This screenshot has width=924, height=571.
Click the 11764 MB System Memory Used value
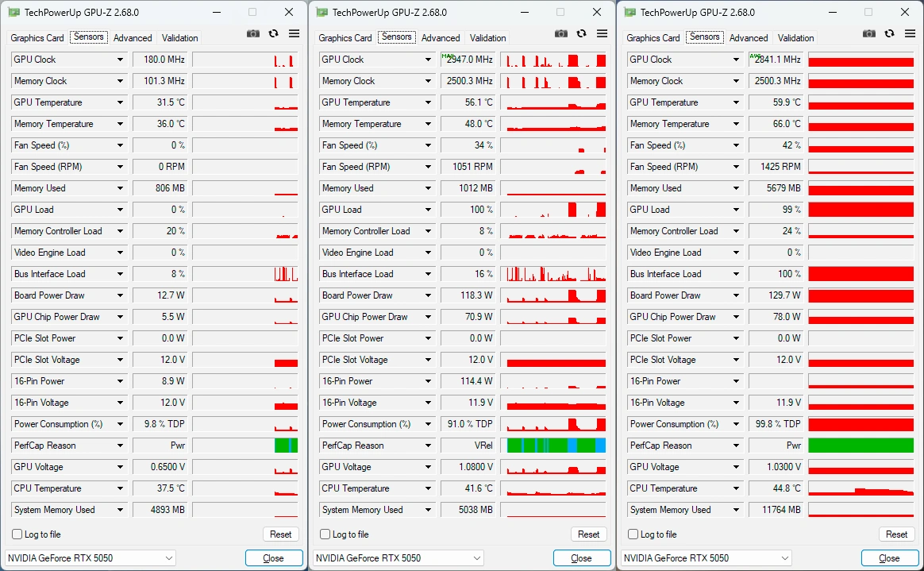click(776, 510)
